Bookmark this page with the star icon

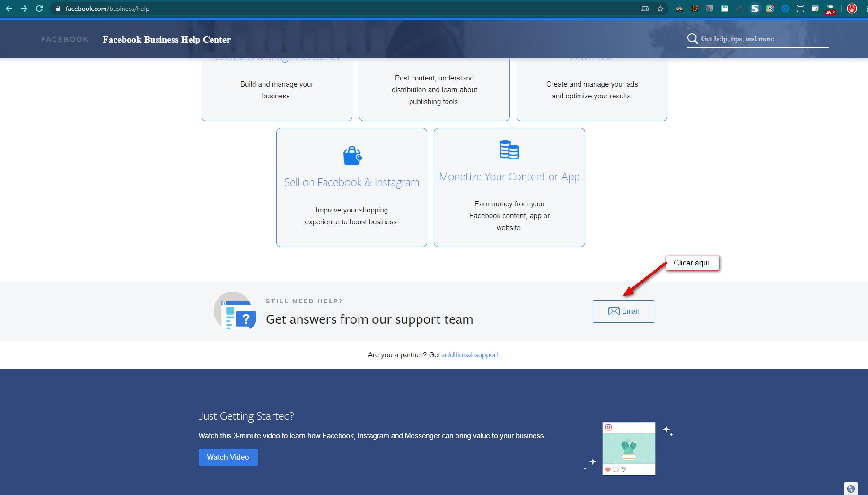tap(660, 9)
